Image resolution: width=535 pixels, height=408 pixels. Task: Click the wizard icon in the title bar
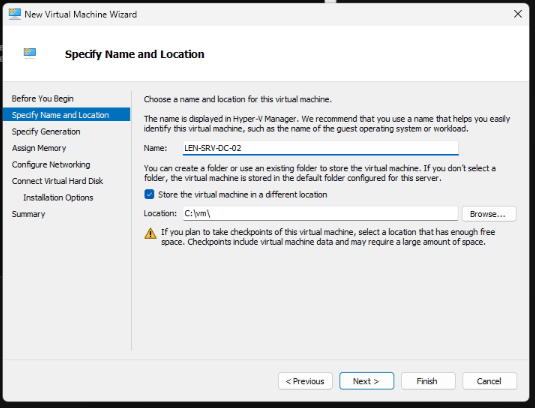point(15,14)
